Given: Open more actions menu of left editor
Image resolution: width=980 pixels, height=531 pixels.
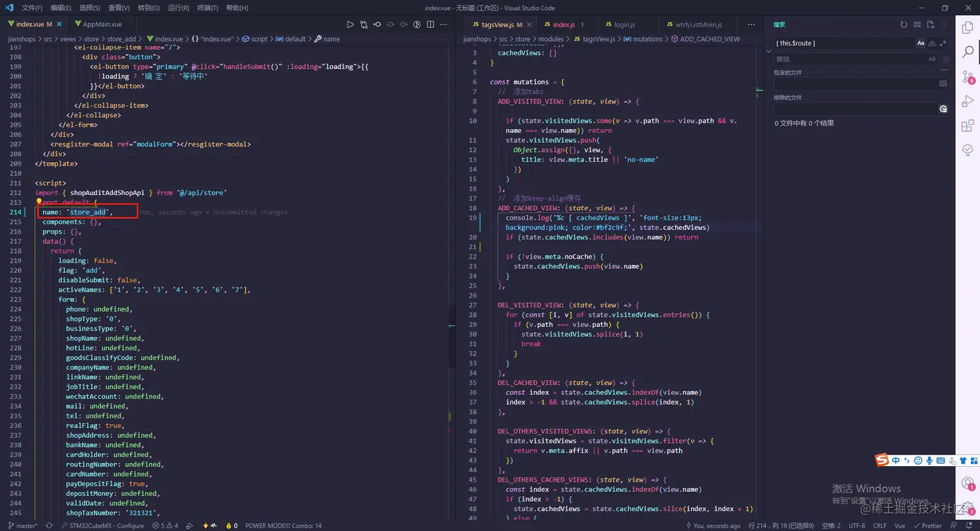Looking at the screenshot, I should coord(443,25).
